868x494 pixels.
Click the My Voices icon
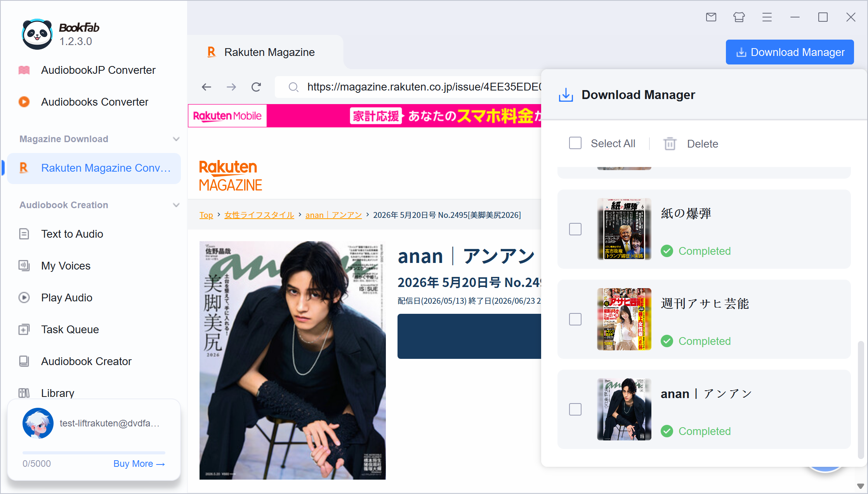click(24, 266)
